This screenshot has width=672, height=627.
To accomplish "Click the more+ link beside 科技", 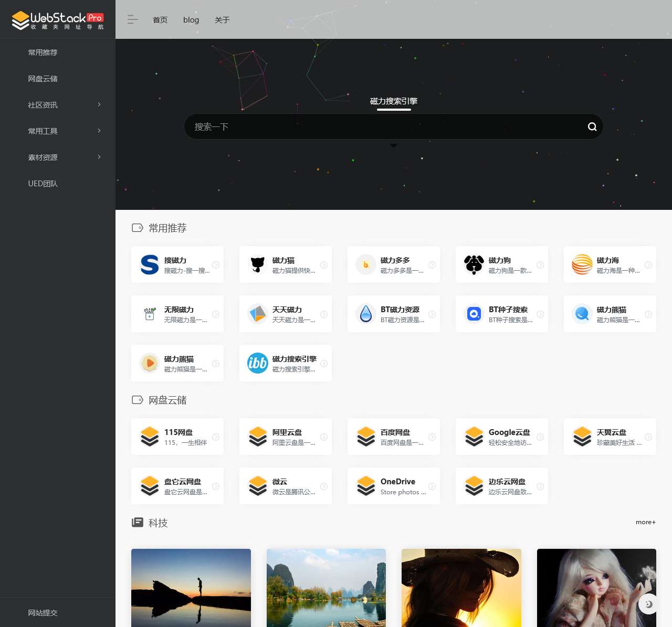I will 645,522.
